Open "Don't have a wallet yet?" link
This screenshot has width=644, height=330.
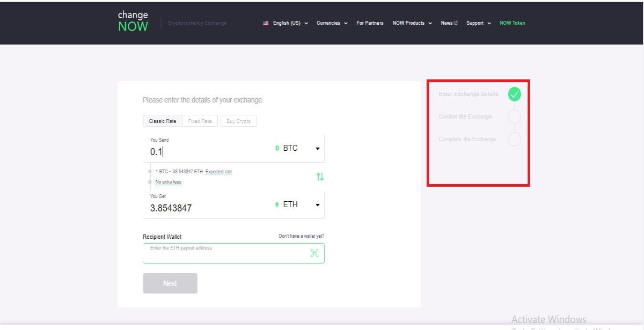point(301,236)
